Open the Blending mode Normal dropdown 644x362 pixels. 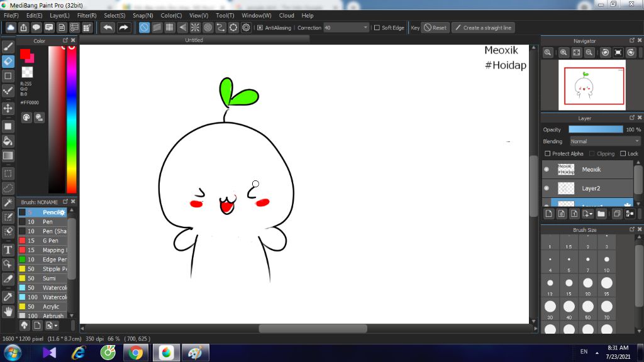pyautogui.click(x=605, y=141)
